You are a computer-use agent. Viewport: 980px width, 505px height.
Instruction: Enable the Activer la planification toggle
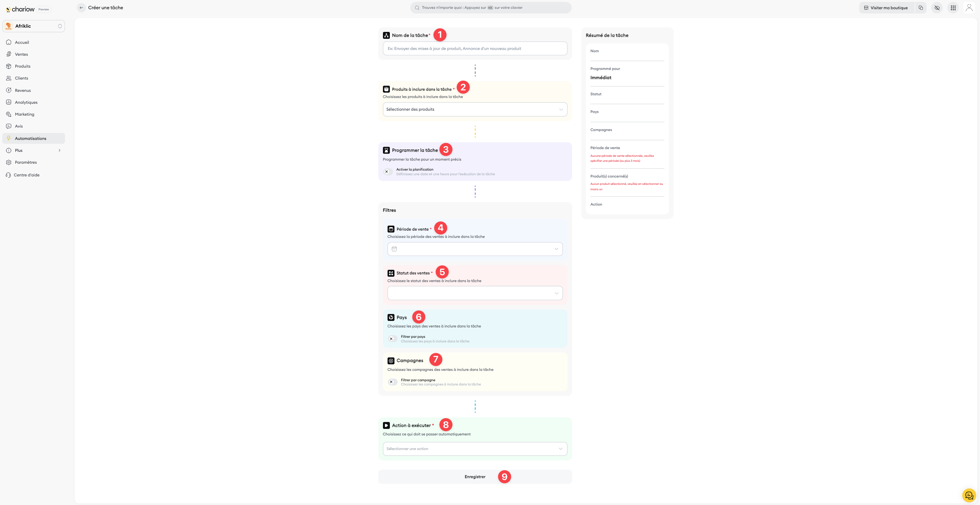click(x=388, y=172)
